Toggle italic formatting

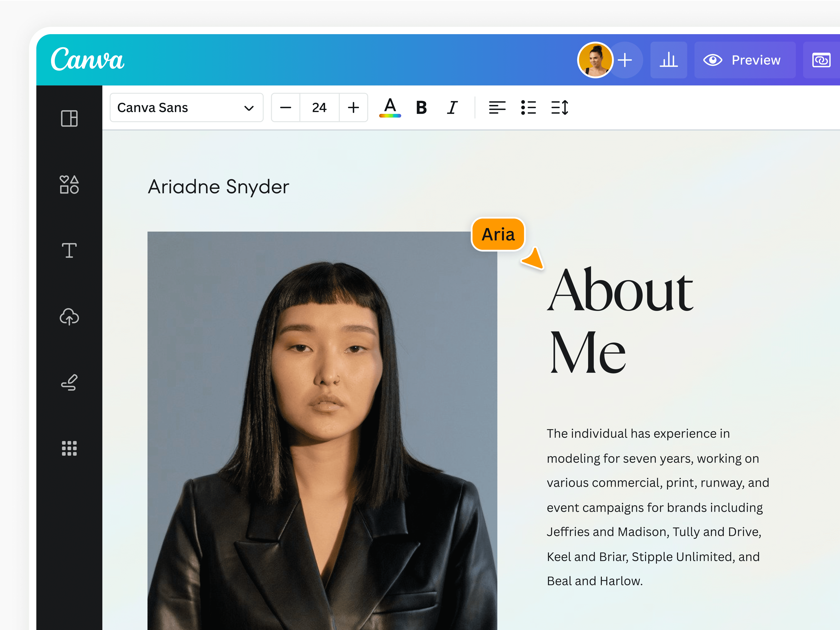point(452,107)
